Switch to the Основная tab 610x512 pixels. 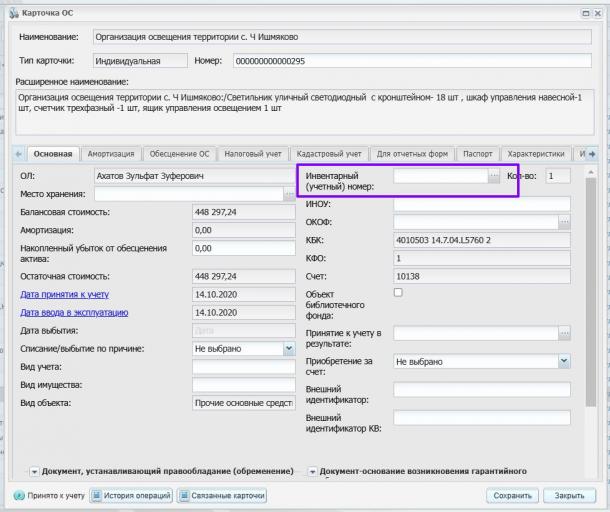53,154
